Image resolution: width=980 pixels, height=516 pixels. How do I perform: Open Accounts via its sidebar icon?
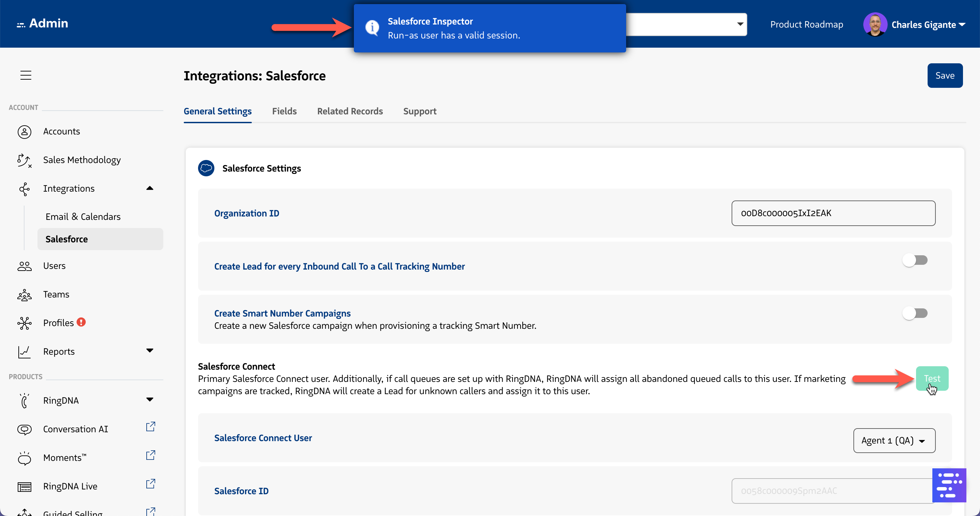coord(24,132)
